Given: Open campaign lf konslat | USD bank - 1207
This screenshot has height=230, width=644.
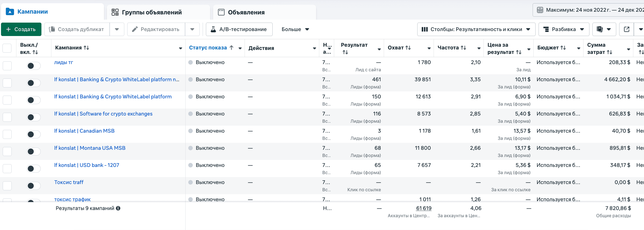Looking at the screenshot, I should click(x=87, y=165).
